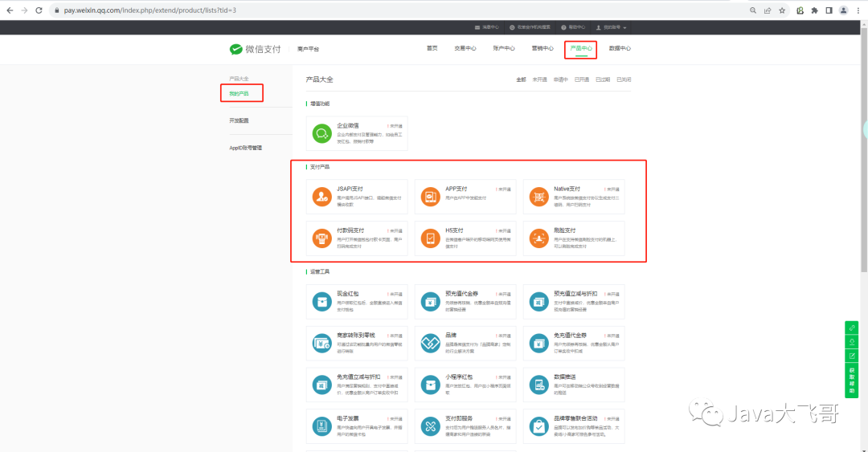Filter products by 未开通
Viewport: 868px width, 452px height.
tap(540, 79)
